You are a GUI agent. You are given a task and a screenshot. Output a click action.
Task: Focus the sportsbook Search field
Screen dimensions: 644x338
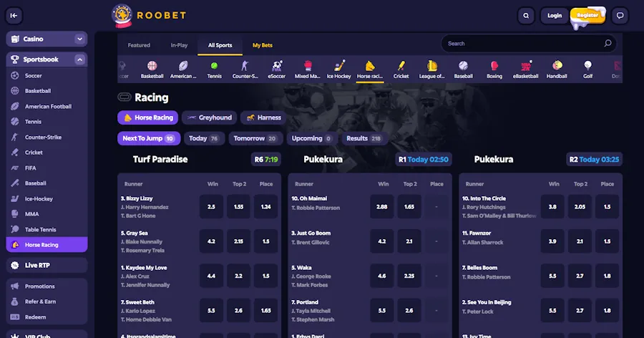pos(529,44)
